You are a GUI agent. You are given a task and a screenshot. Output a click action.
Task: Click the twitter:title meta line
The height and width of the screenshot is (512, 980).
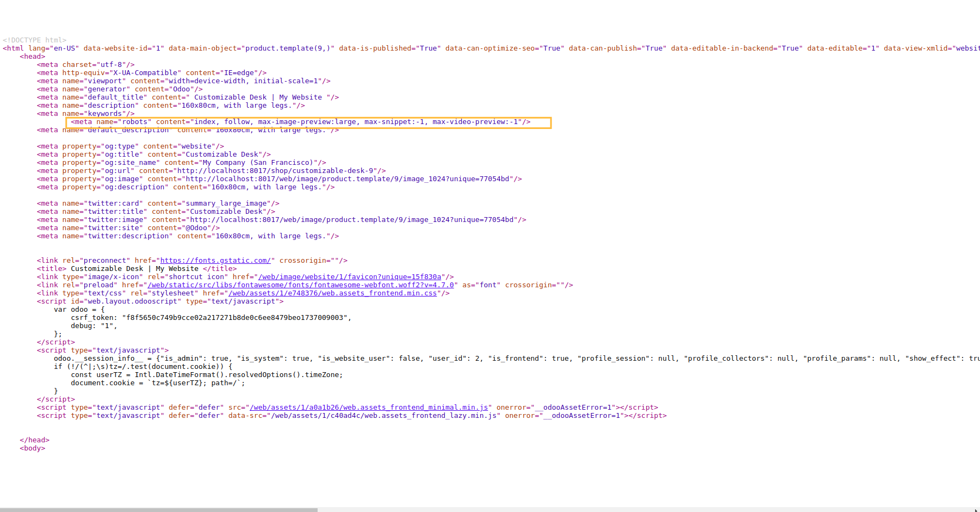156,212
